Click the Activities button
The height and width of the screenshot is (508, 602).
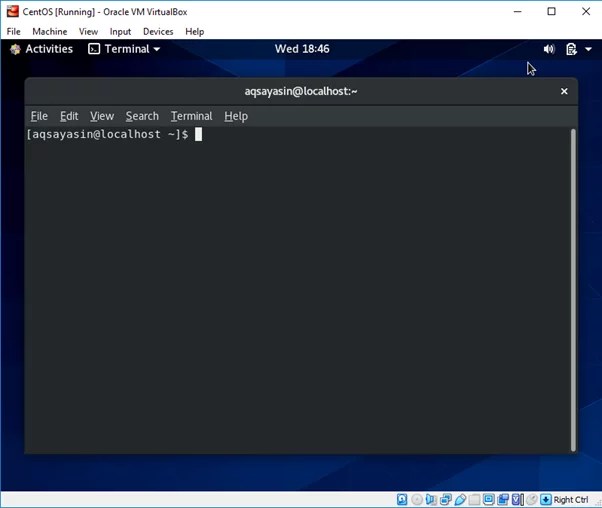41,49
